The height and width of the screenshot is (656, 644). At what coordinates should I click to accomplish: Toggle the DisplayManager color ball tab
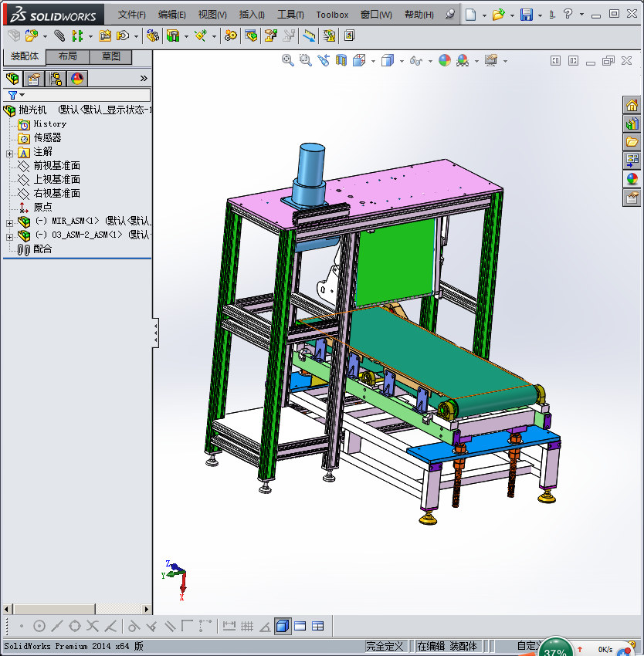click(x=77, y=78)
